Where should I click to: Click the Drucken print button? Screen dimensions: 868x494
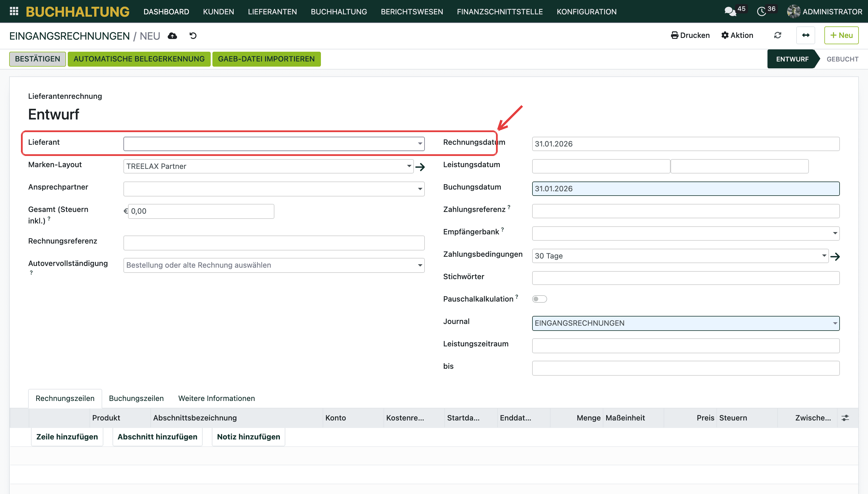pos(690,35)
